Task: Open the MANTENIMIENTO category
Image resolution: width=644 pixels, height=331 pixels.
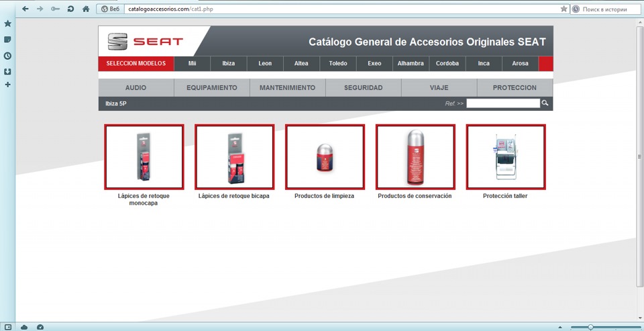Action: pyautogui.click(x=288, y=87)
